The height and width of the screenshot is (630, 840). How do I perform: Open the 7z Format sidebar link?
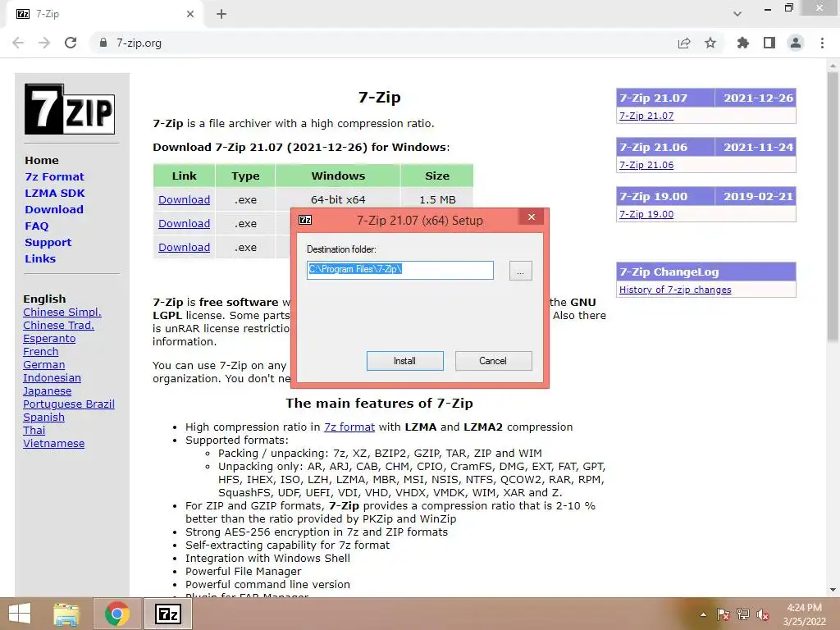coord(55,177)
